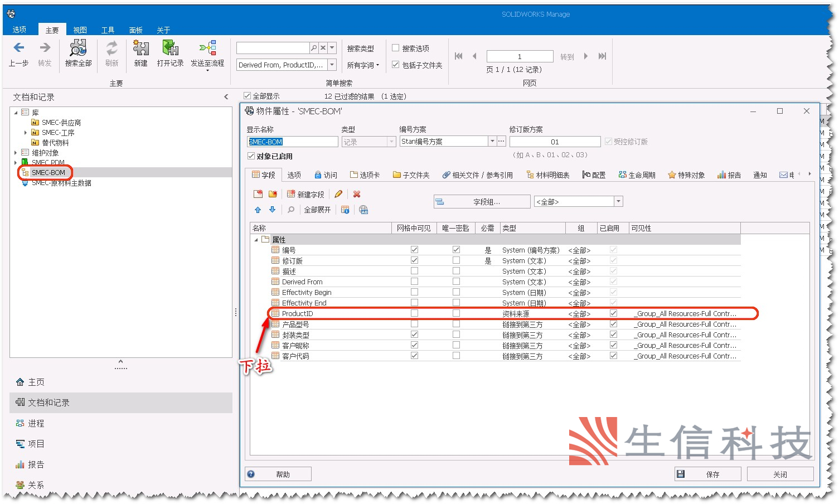This screenshot has width=839, height=504.
Task: Toggle 网格中可见 checkbox for 封装类型 row
Action: click(x=414, y=335)
